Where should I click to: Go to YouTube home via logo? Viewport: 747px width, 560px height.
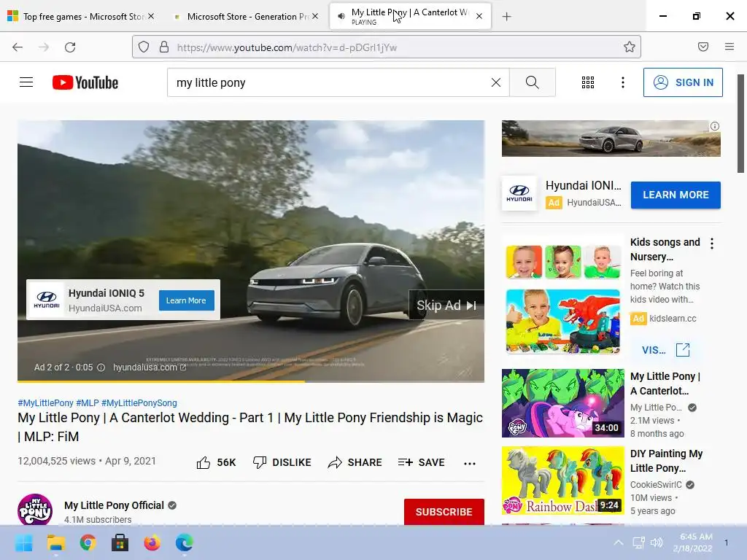pos(85,82)
